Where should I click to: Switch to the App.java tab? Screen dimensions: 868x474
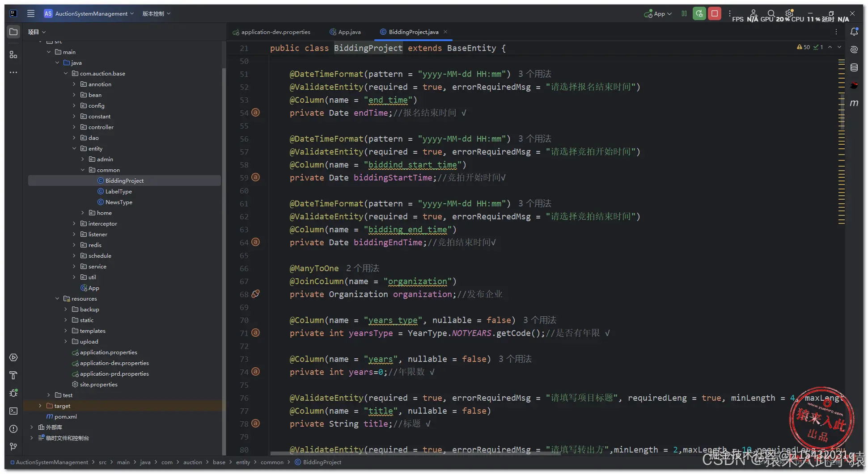click(345, 32)
